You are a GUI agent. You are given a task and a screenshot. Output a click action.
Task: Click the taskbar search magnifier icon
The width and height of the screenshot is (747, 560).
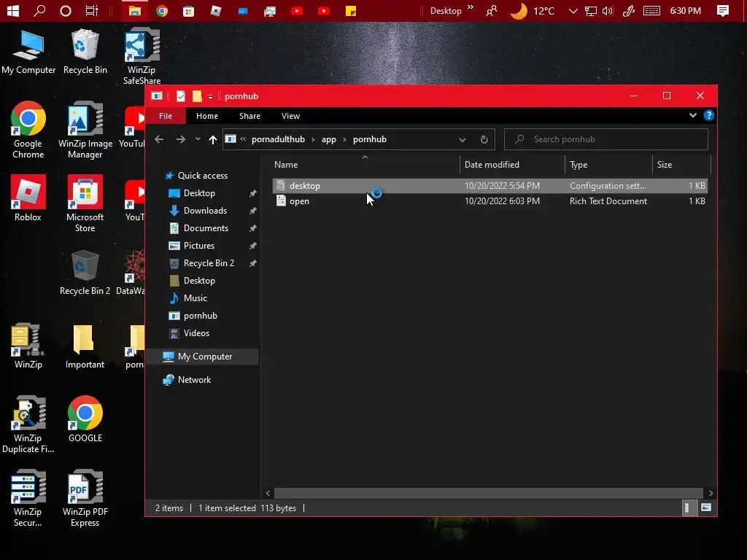point(39,10)
